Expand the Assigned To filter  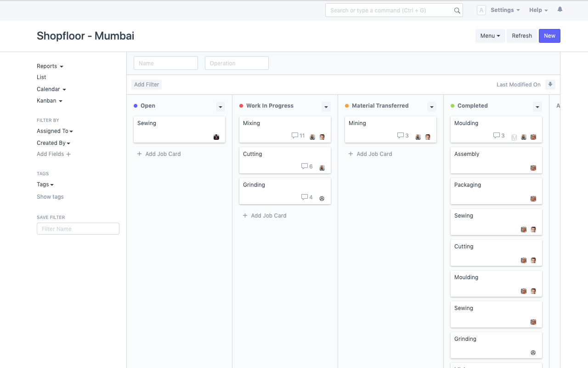[x=55, y=131]
